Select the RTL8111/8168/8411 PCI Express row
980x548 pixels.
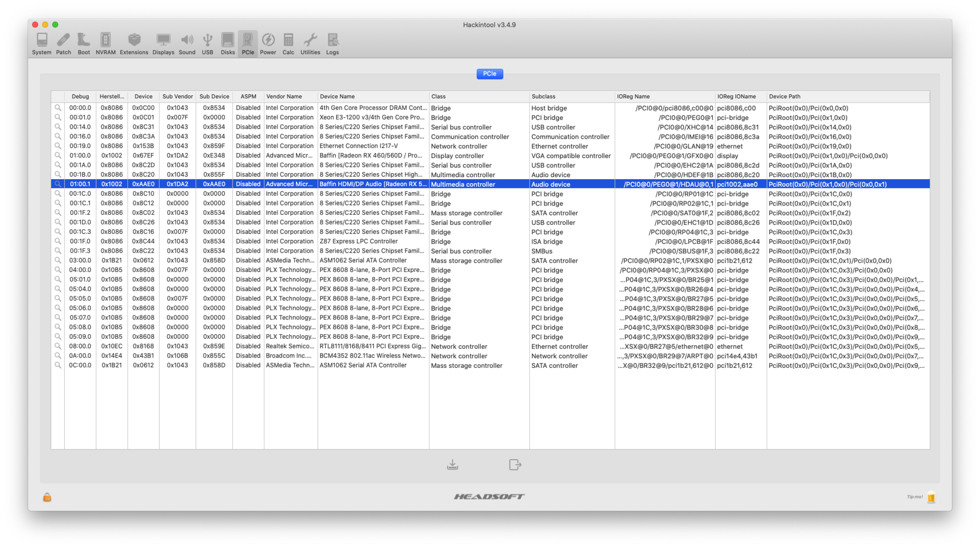pyautogui.click(x=490, y=346)
